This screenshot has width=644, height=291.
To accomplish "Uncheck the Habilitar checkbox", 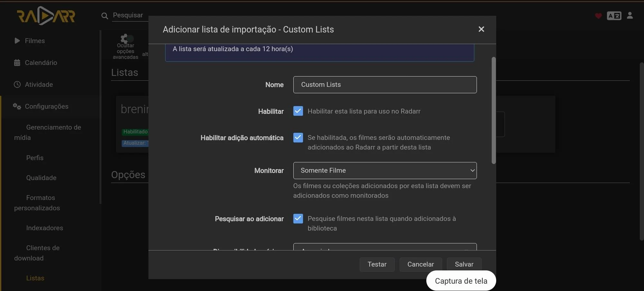I will coord(298,111).
